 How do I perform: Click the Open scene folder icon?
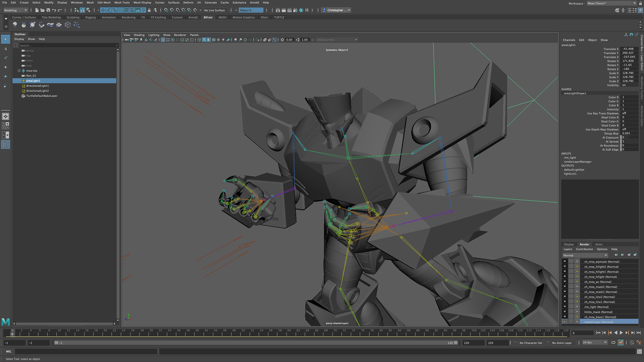coord(43,10)
